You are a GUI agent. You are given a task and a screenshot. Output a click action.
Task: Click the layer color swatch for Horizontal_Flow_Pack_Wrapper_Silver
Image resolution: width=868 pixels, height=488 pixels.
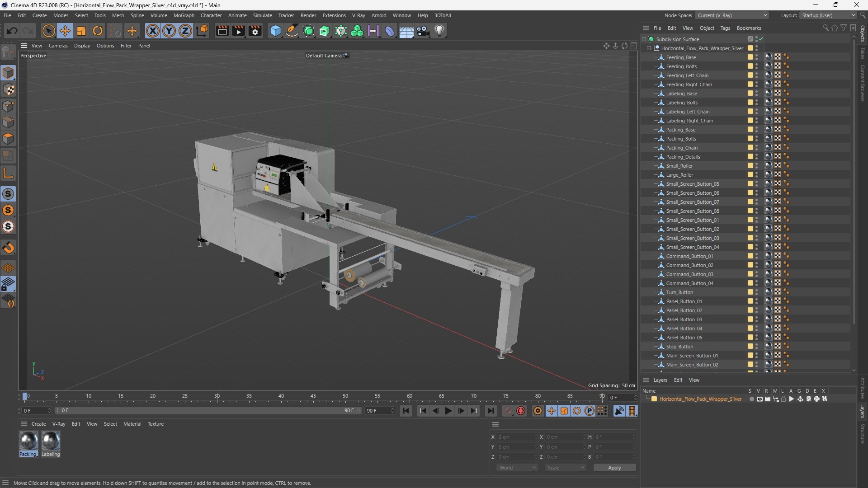pos(654,399)
